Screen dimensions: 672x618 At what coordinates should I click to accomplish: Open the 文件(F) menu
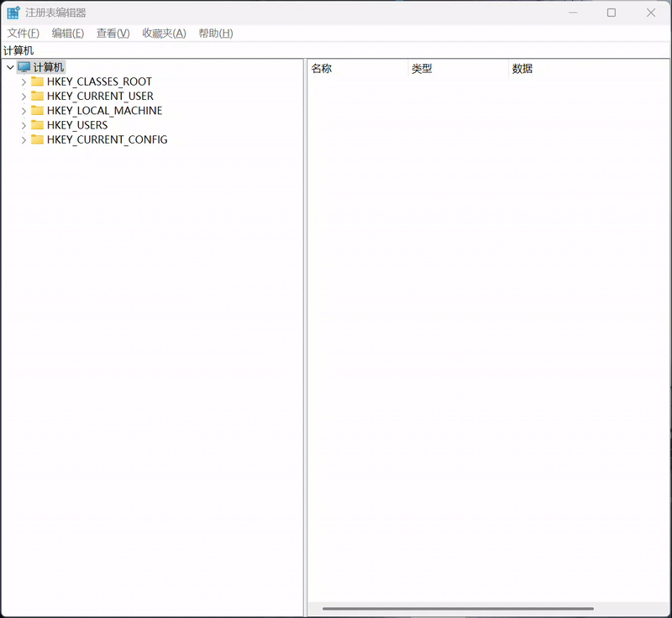click(x=24, y=33)
